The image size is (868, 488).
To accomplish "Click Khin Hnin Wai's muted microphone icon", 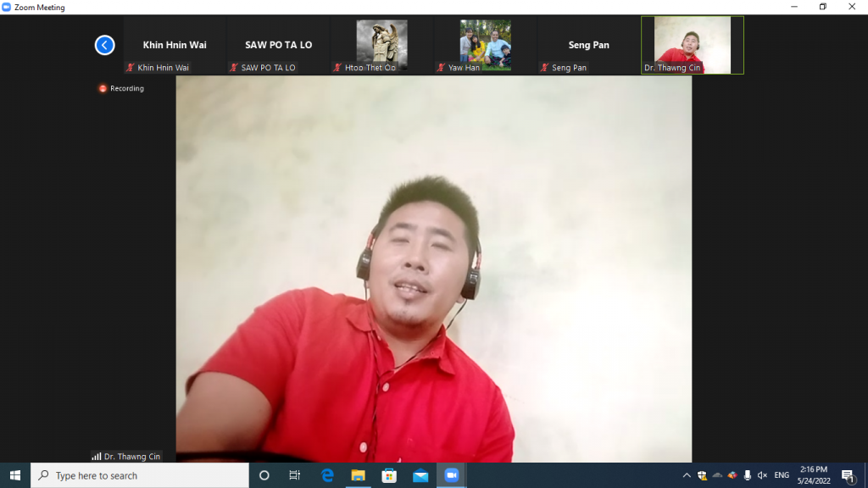I will [130, 68].
